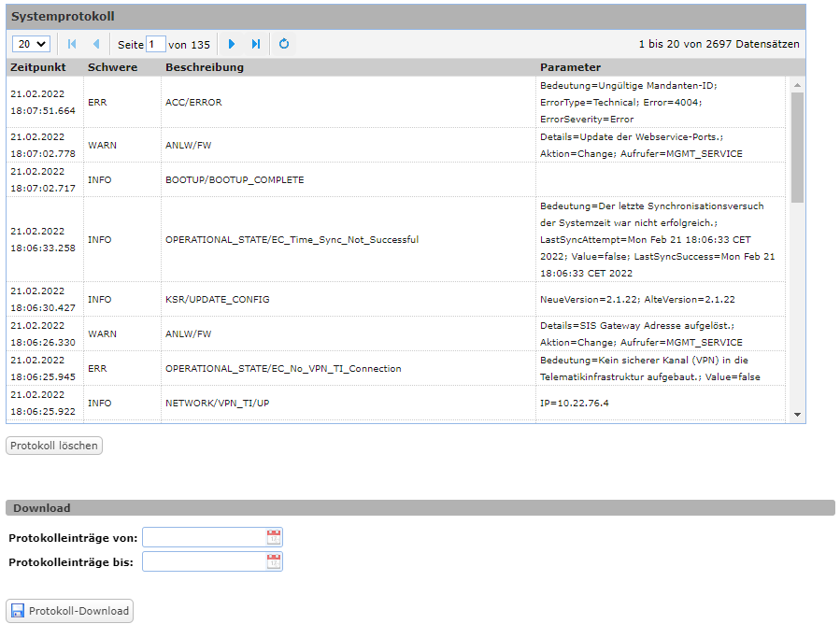Sort by the Beschreibung column header
The height and width of the screenshot is (638, 840).
coord(205,67)
